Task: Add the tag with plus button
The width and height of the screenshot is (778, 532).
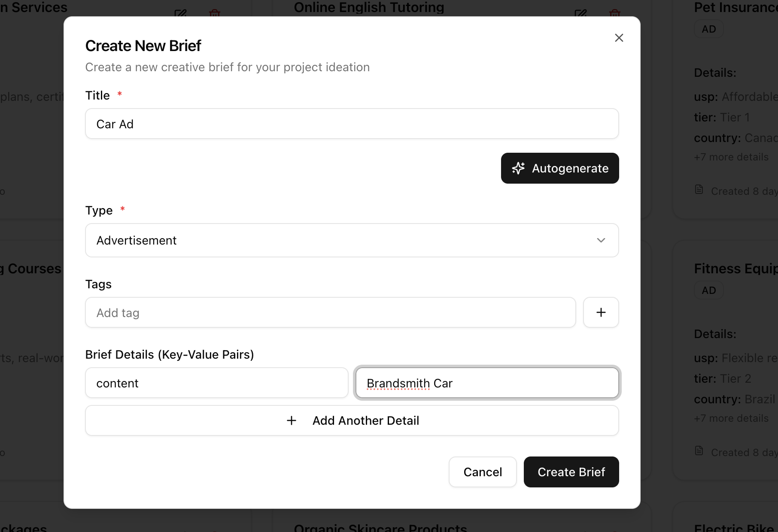Action: [x=601, y=312]
